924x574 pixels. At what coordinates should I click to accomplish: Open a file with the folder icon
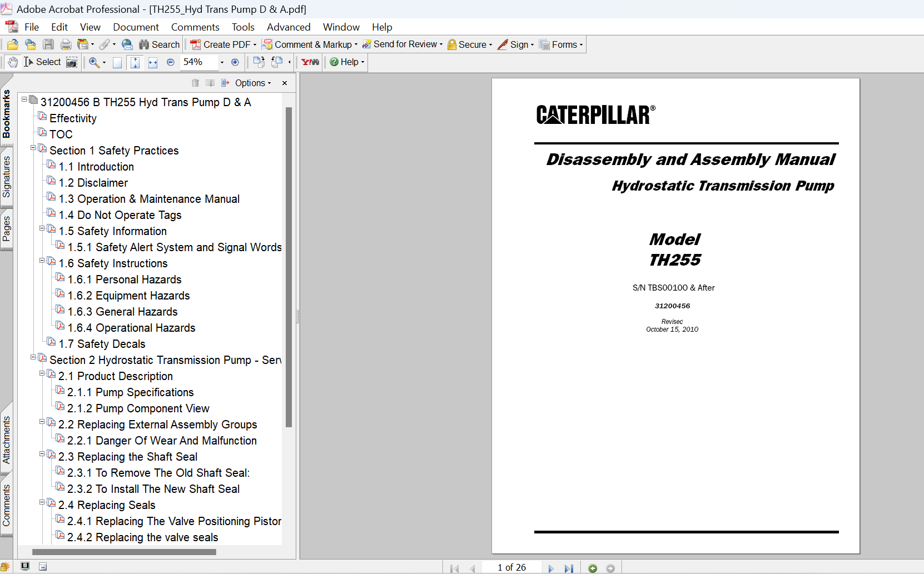pyautogui.click(x=13, y=44)
